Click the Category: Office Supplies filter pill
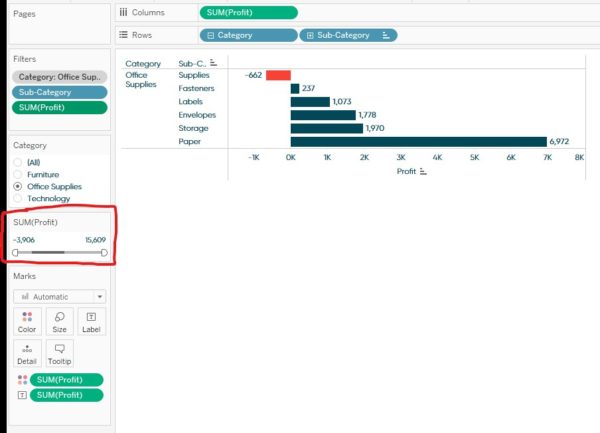Screen dimensions: 600x433 [x=59, y=76]
